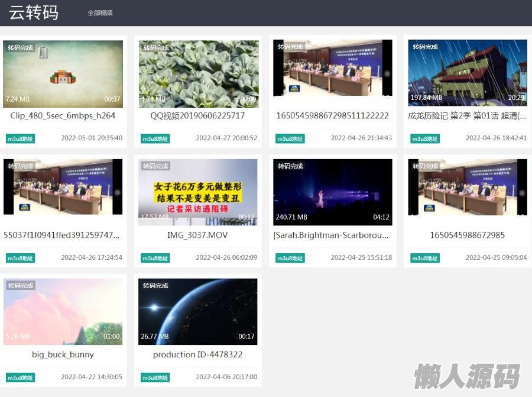532x397 pixels.
Task: Click the date 2022-04-27 20:00:52
Action: pos(226,138)
